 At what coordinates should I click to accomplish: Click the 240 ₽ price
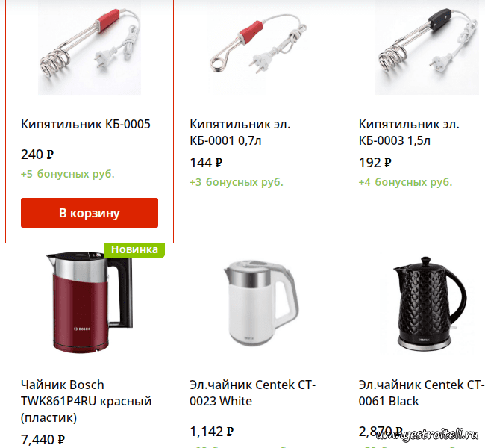pyautogui.click(x=37, y=154)
